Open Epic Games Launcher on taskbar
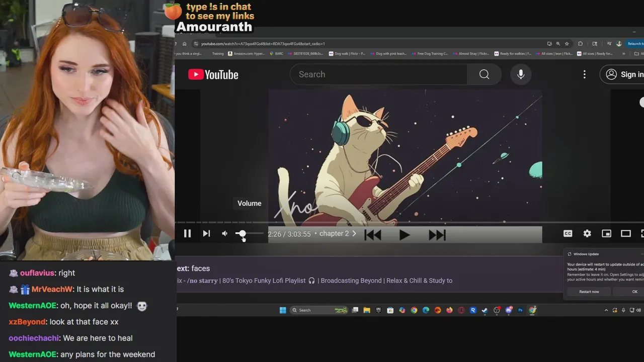 378,310
